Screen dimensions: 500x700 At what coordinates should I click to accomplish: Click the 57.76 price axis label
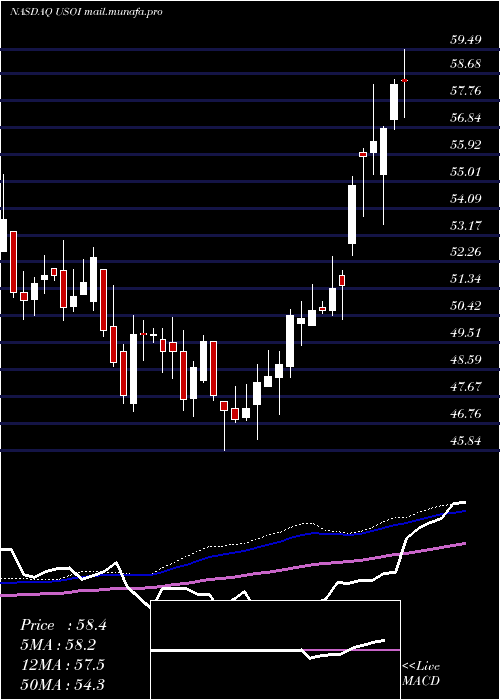[x=466, y=92]
